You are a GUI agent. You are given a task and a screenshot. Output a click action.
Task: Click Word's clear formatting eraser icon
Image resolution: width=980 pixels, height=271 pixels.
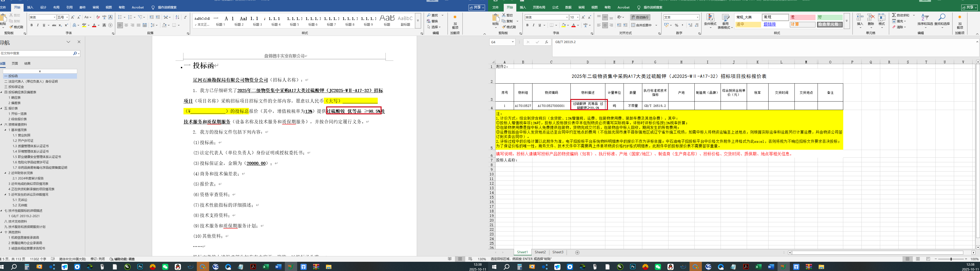pos(98,17)
